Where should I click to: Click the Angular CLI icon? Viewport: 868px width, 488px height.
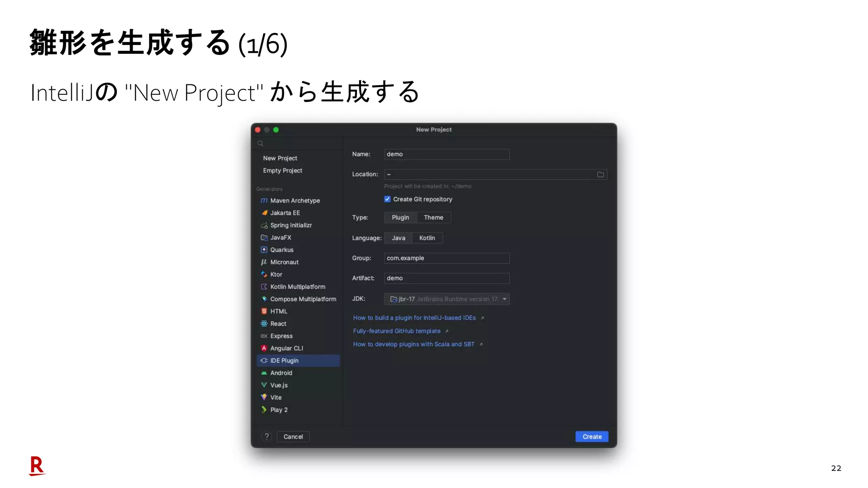click(x=264, y=348)
